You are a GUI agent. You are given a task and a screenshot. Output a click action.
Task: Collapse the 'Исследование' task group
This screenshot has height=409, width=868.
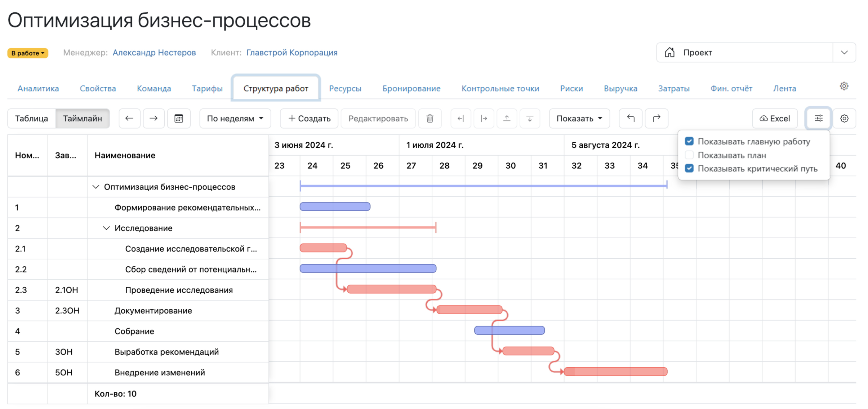point(106,228)
